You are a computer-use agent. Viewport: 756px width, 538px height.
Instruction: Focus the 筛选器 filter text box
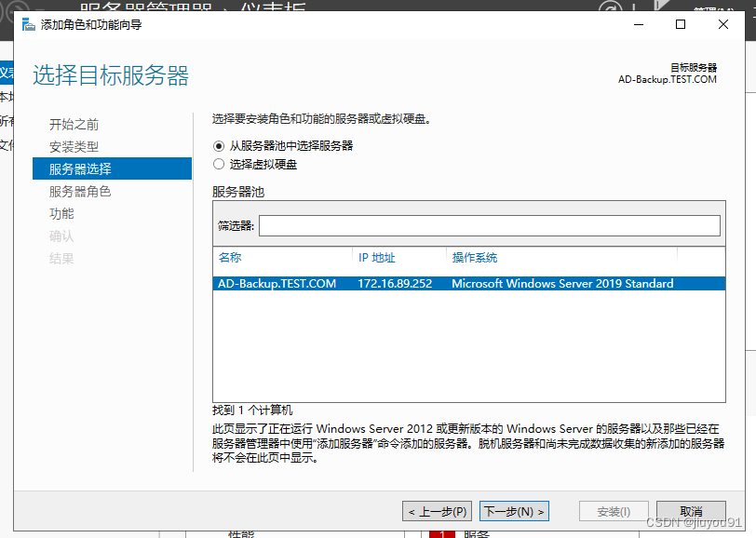490,225
